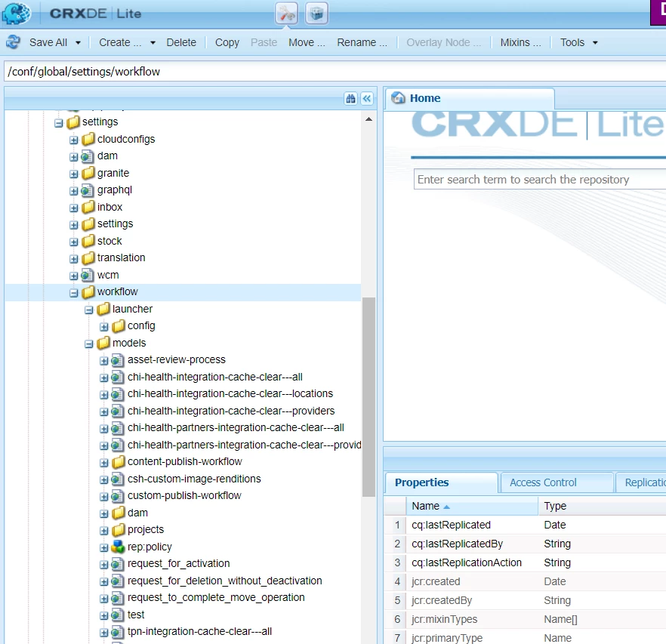Click the rep:policy access control icon
Viewport: 666px width, 644px height.
point(118,547)
